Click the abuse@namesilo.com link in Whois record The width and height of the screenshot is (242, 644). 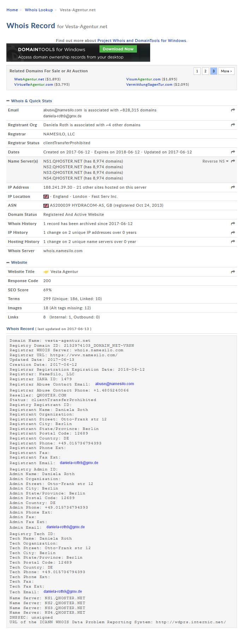click(x=114, y=384)
